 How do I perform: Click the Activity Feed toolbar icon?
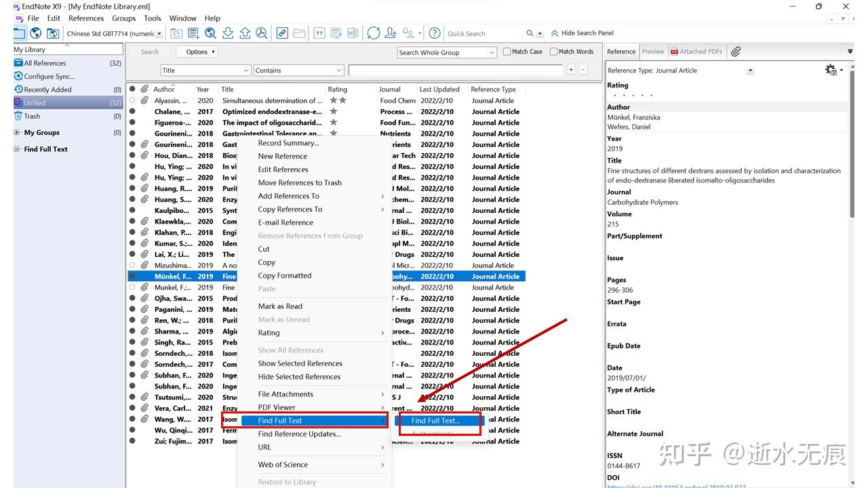tap(408, 33)
